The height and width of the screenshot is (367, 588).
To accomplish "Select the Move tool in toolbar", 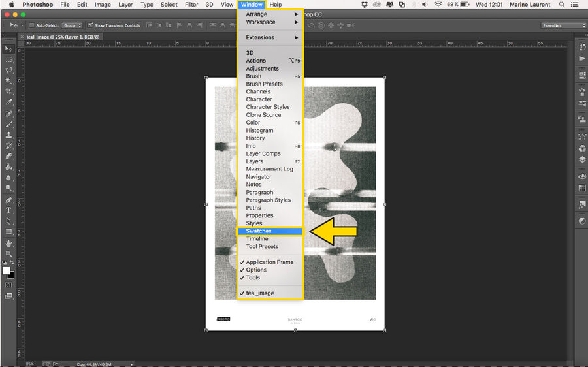I will (8, 49).
